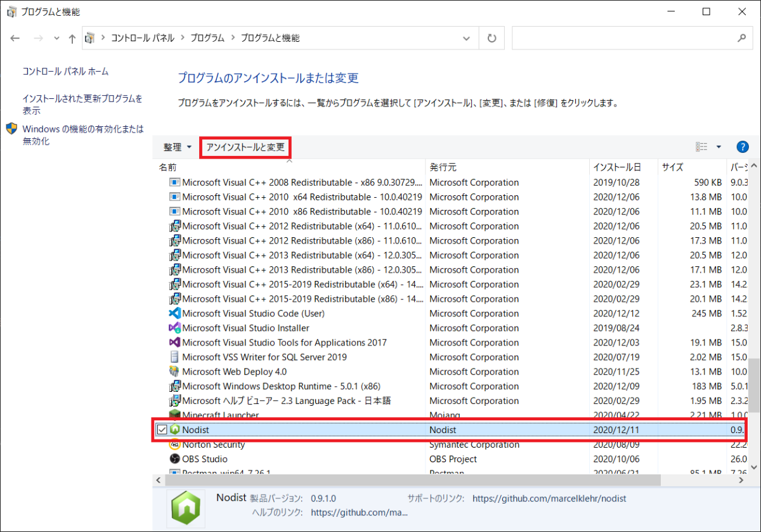Select the Norton Security icon
The width and height of the screenshot is (761, 532).
pos(175,444)
